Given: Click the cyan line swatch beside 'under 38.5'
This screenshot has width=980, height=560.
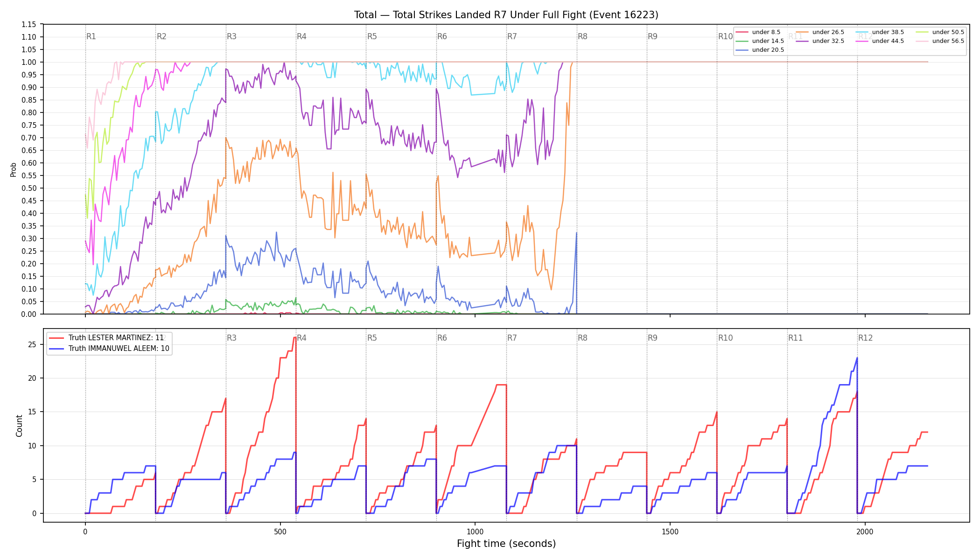Looking at the screenshot, I should pyautogui.click(x=862, y=32).
